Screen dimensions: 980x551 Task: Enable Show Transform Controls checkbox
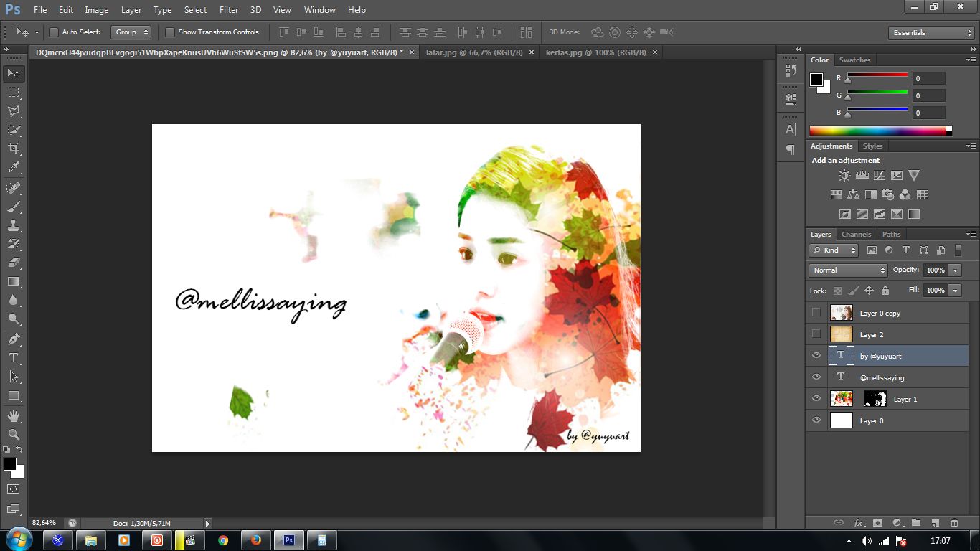[170, 32]
